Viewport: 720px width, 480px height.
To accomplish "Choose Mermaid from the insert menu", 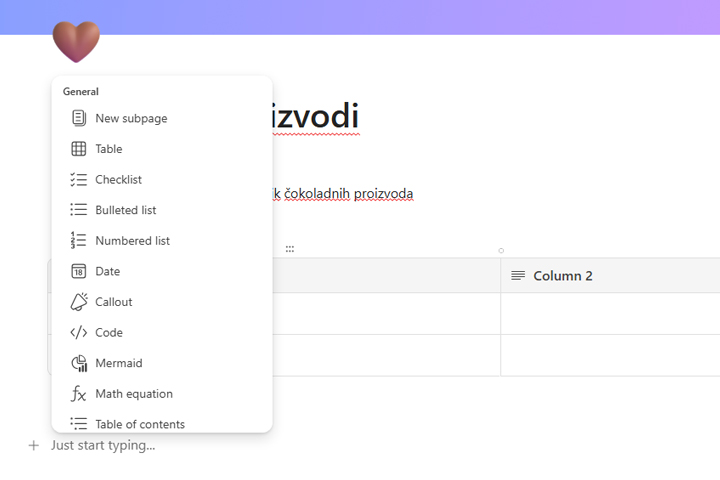I will pyautogui.click(x=119, y=363).
